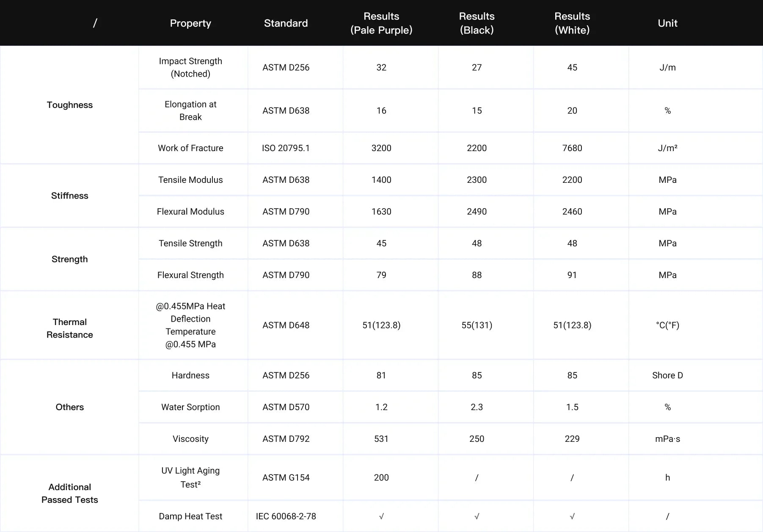Click the Results (Pale Purple) header

coord(381,23)
